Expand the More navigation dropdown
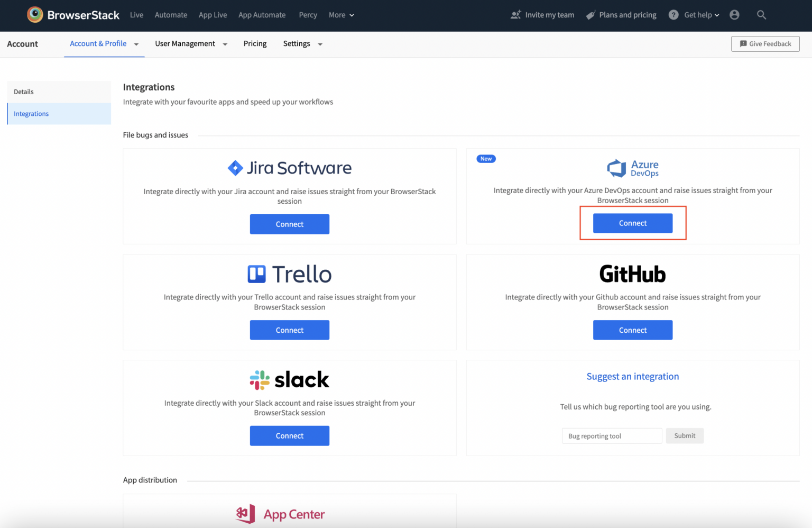This screenshot has height=528, width=812. click(341, 15)
